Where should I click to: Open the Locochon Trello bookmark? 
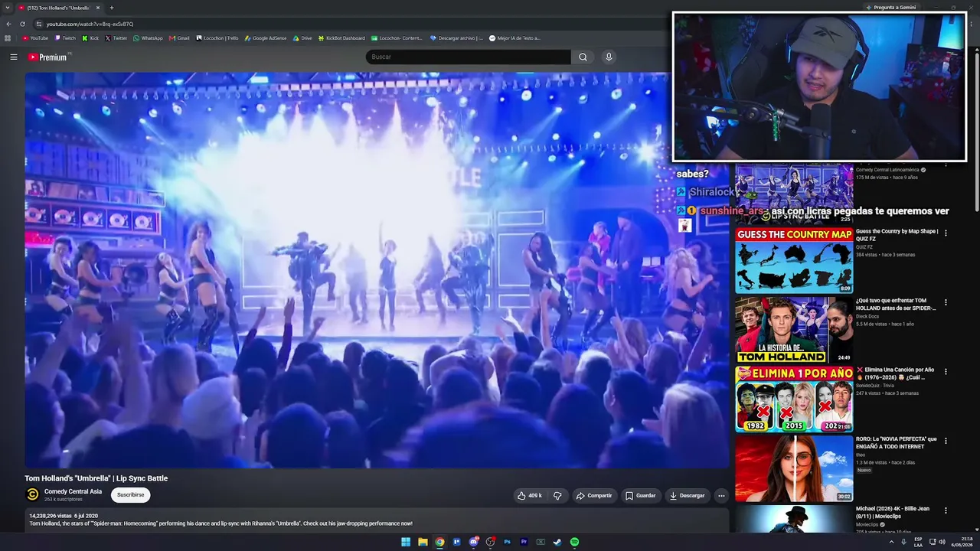point(217,37)
